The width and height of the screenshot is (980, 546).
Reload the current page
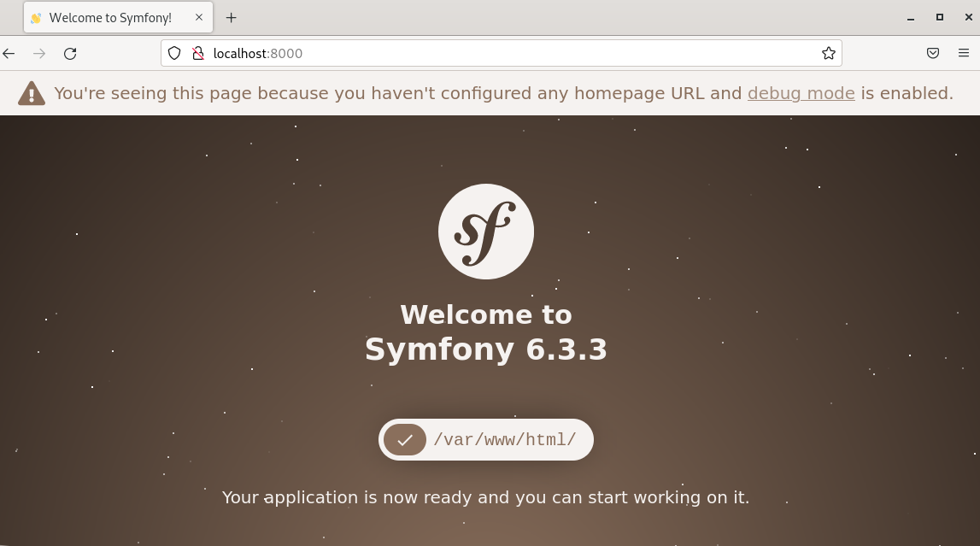tap(70, 54)
